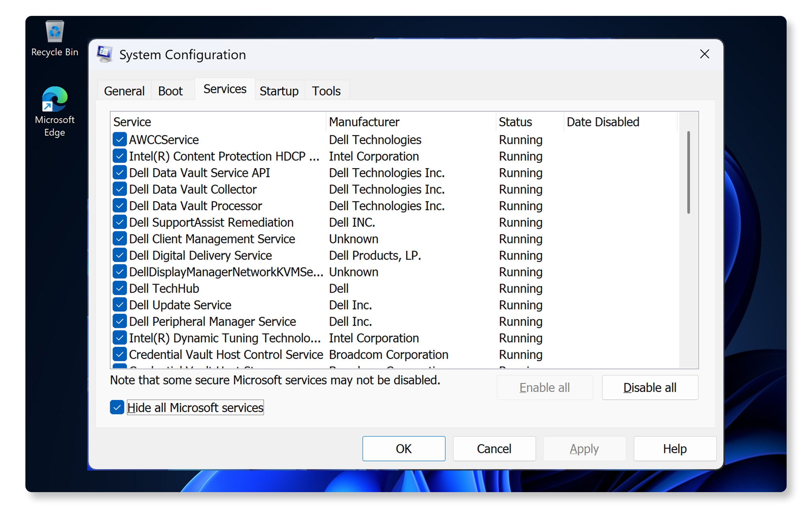Click the Disable all button

650,387
